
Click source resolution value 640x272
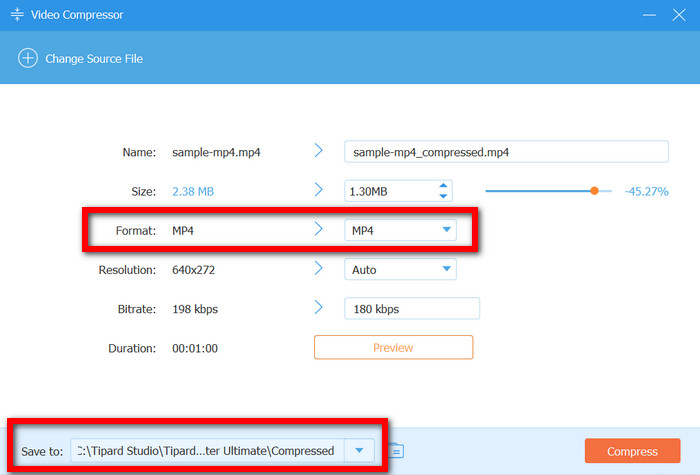tap(193, 270)
